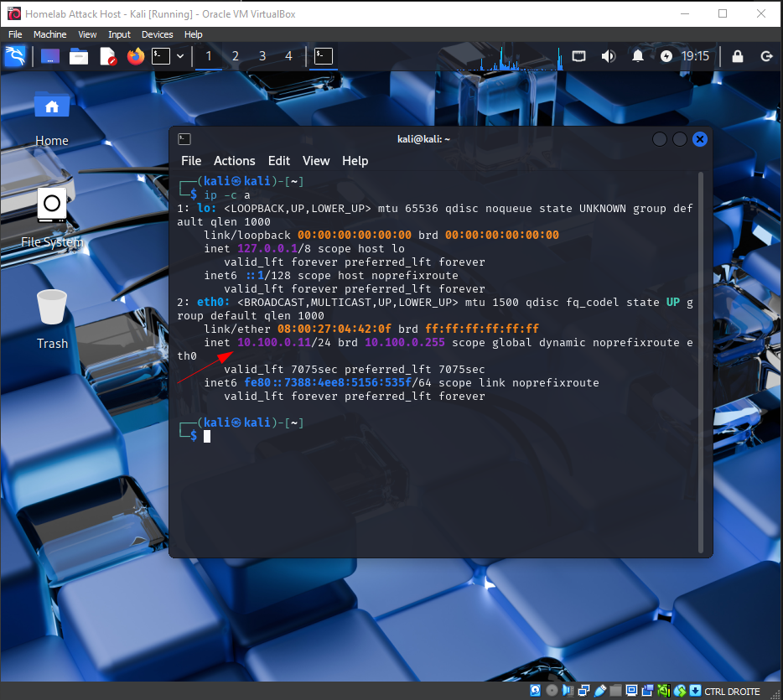
Task: Minimize the kali terminal window
Action: tap(660, 139)
